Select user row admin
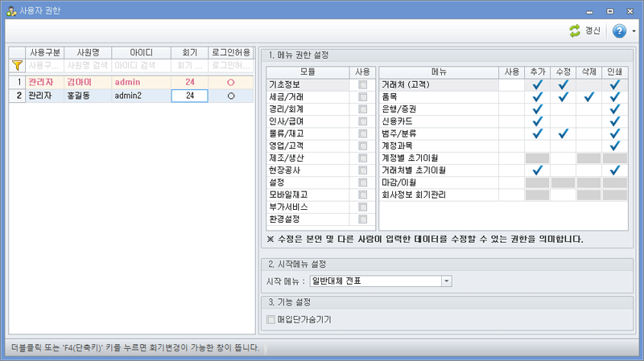 [x=131, y=82]
